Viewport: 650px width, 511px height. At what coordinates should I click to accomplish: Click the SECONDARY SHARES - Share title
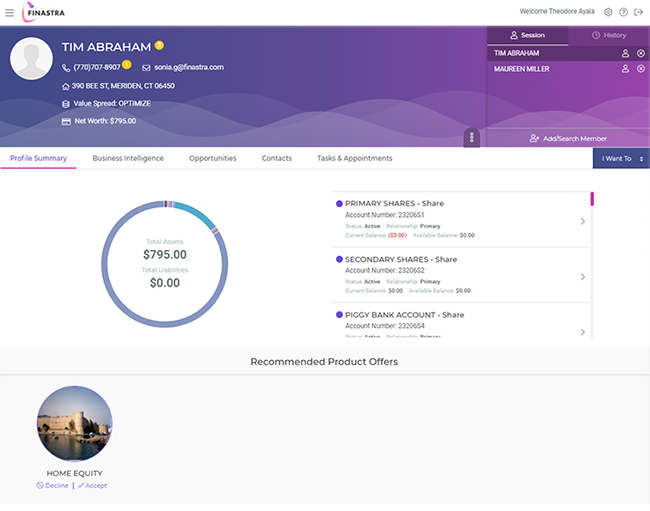pyautogui.click(x=401, y=259)
